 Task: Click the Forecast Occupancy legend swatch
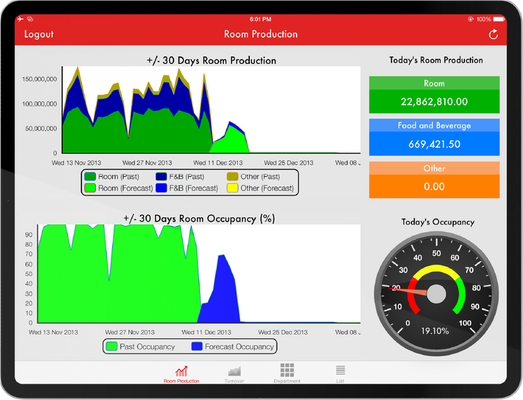point(197,347)
